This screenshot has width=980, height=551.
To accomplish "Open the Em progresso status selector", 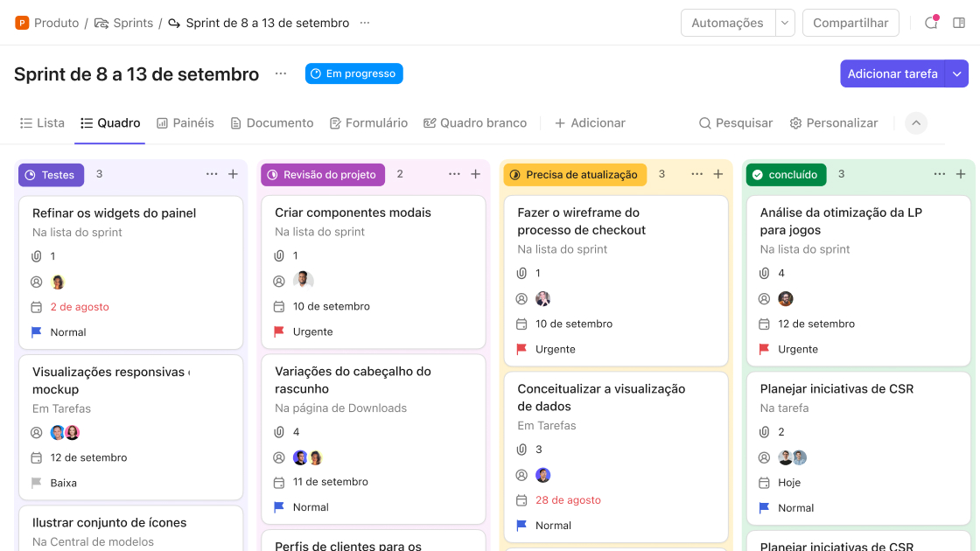I will tap(353, 73).
